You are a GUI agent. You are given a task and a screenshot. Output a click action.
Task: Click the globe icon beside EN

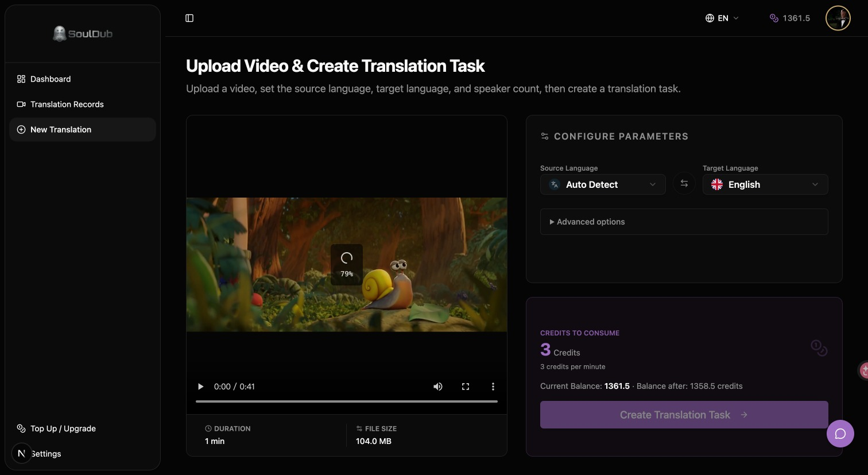tap(710, 18)
